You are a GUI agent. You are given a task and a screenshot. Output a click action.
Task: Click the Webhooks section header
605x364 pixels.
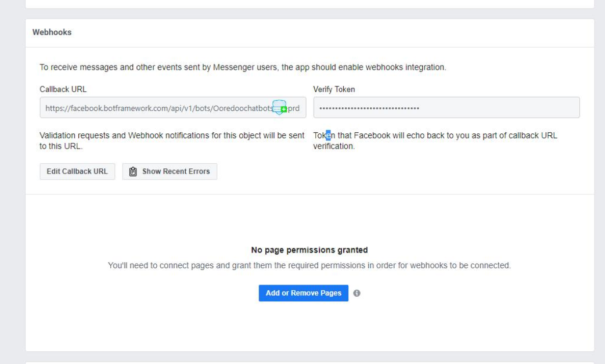coord(52,33)
